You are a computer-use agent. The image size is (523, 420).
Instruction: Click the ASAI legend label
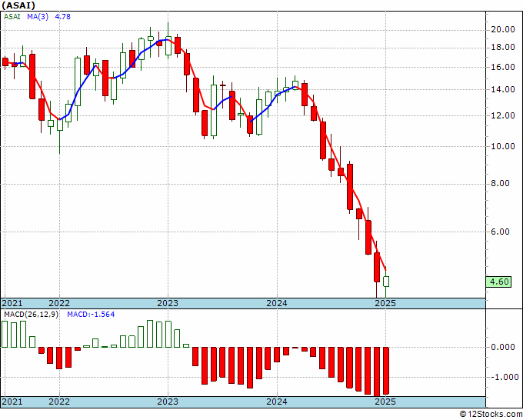point(12,17)
